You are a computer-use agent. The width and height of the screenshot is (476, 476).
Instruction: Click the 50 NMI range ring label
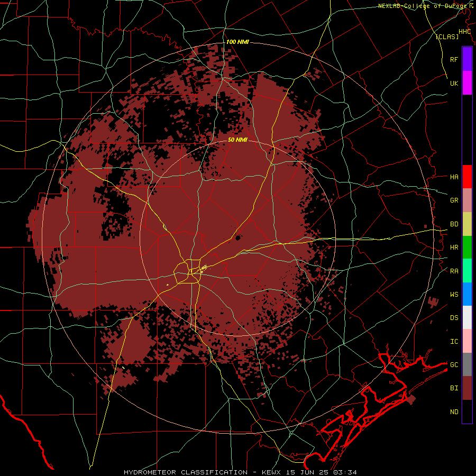pyautogui.click(x=237, y=140)
